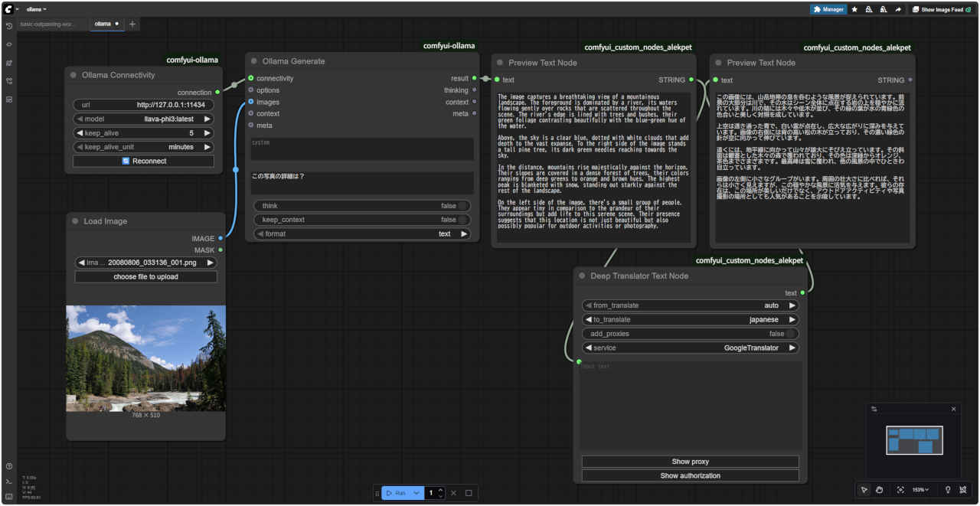980x506 pixels.
Task: Click the fit view icon
Action: [x=900, y=490]
